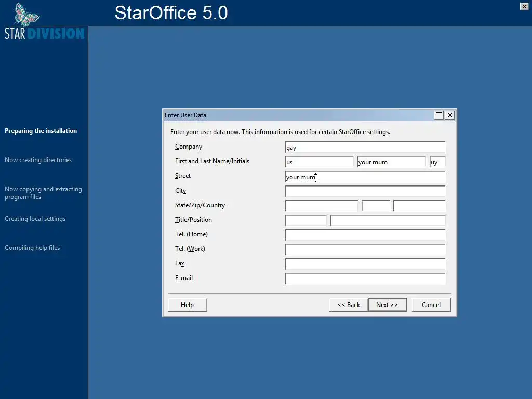Click the Tel. (Work) field

[365, 249]
